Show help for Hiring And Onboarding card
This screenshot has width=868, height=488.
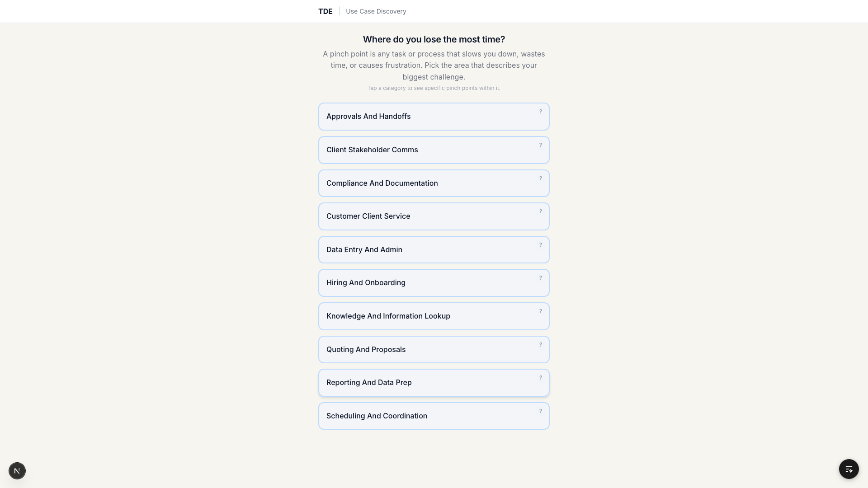(540, 278)
